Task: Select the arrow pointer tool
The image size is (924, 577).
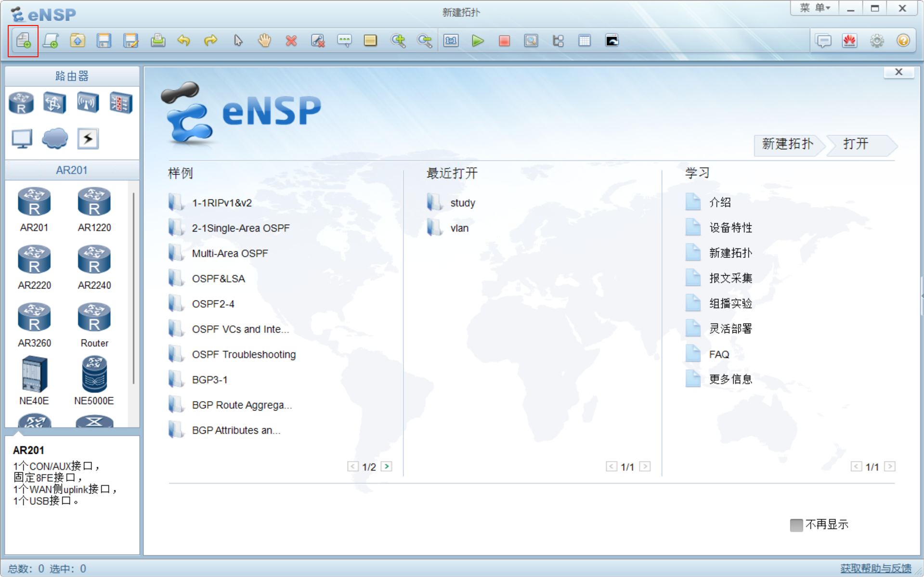Action: pos(238,41)
